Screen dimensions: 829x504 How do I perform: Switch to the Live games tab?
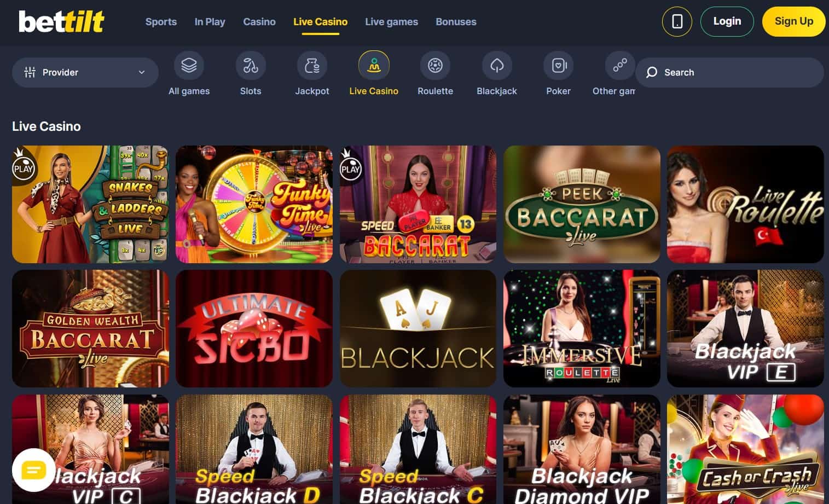click(391, 22)
